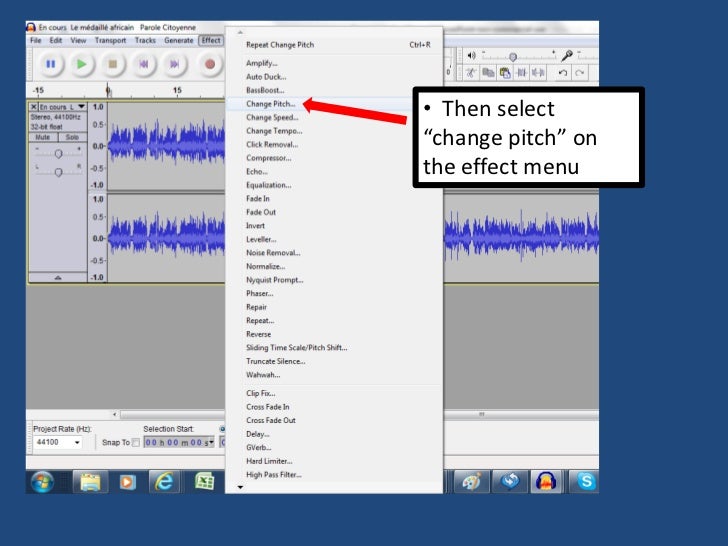This screenshot has width=728, height=546.
Task: Click the microphone input icon
Action: [x=567, y=56]
